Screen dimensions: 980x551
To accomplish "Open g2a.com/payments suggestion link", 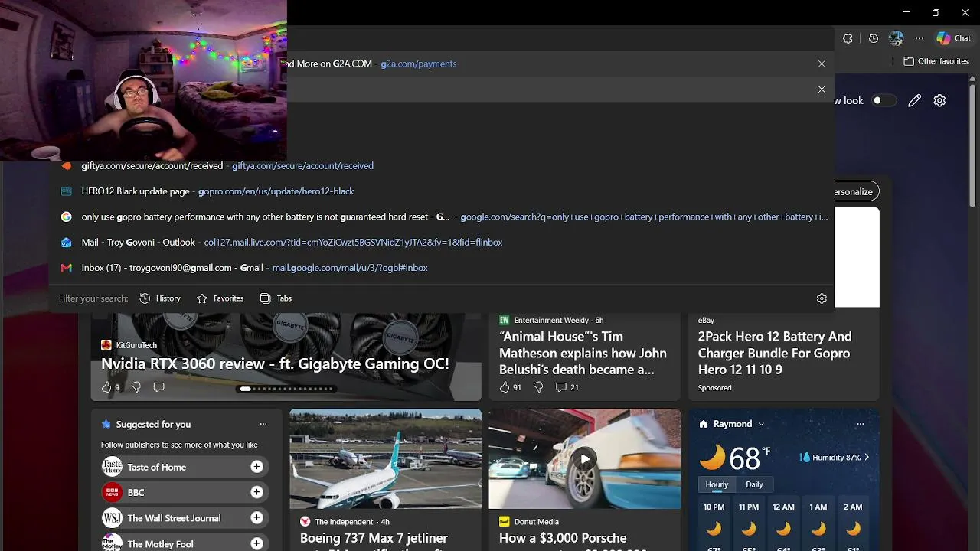I will coord(419,64).
